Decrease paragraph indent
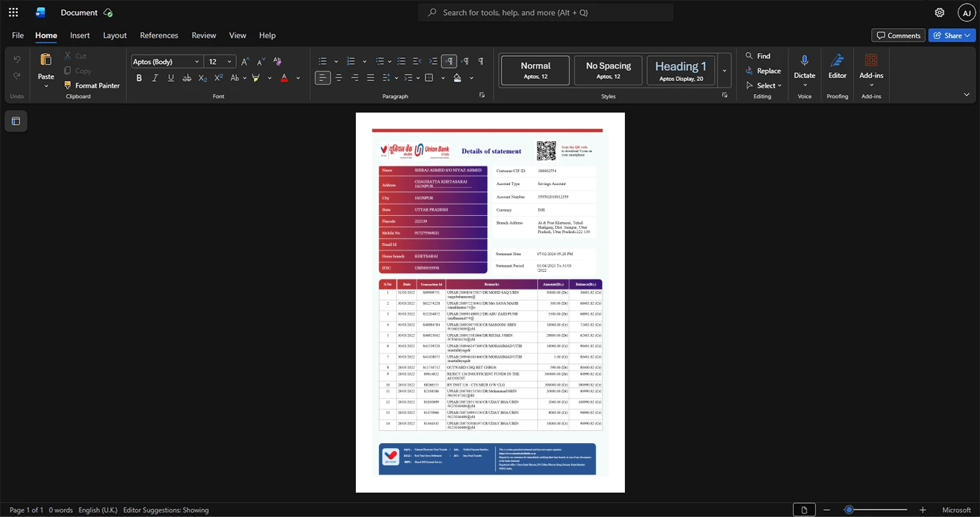Image resolution: width=980 pixels, height=517 pixels. tap(417, 62)
